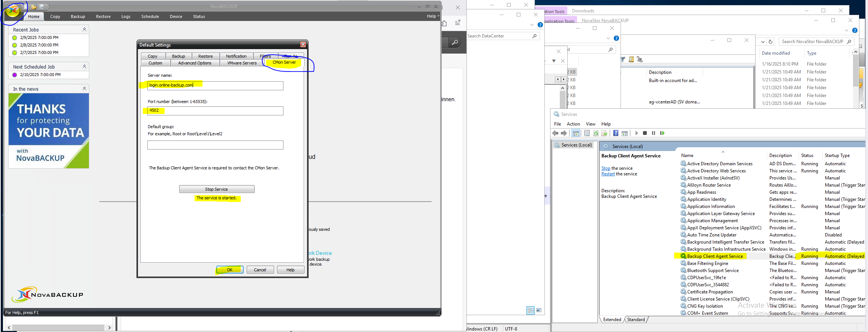Switch to Advanced Options tab in Default Settings
The image size is (868, 332).
coord(195,63)
